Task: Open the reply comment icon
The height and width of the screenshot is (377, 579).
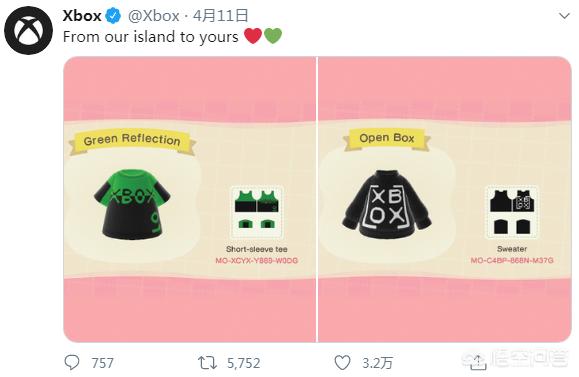Action: pyautogui.click(x=72, y=362)
